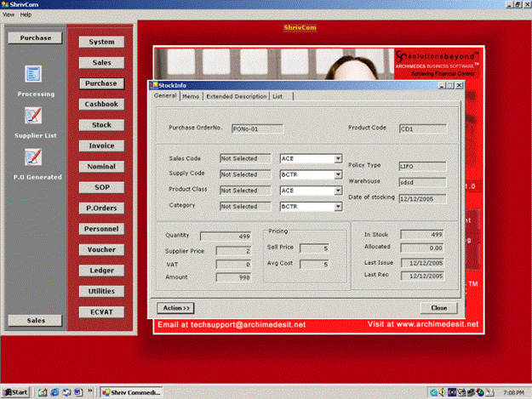The width and height of the screenshot is (532, 399).
Task: Switch to the General tab
Action: coord(165,95)
